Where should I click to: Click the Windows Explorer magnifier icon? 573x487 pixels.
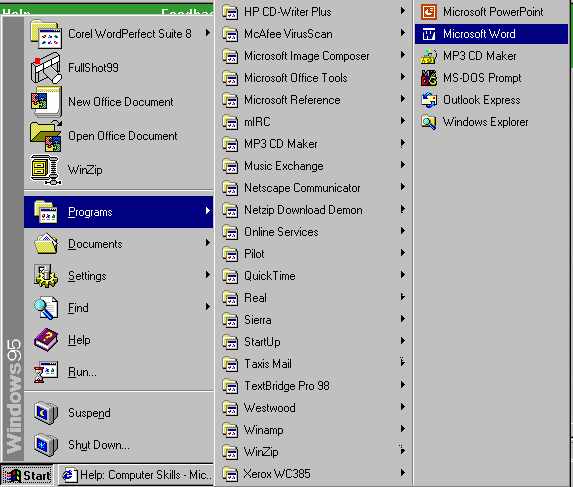tap(429, 122)
